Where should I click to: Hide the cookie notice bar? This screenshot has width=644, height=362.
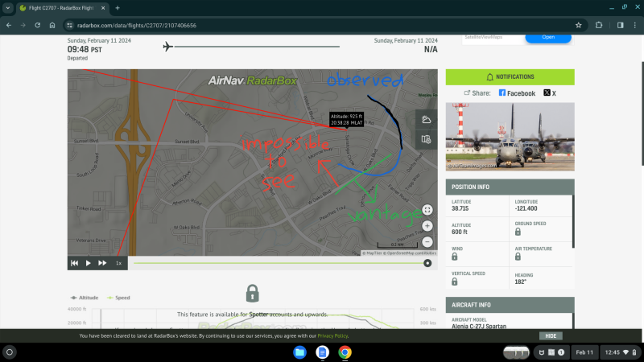tap(551, 335)
